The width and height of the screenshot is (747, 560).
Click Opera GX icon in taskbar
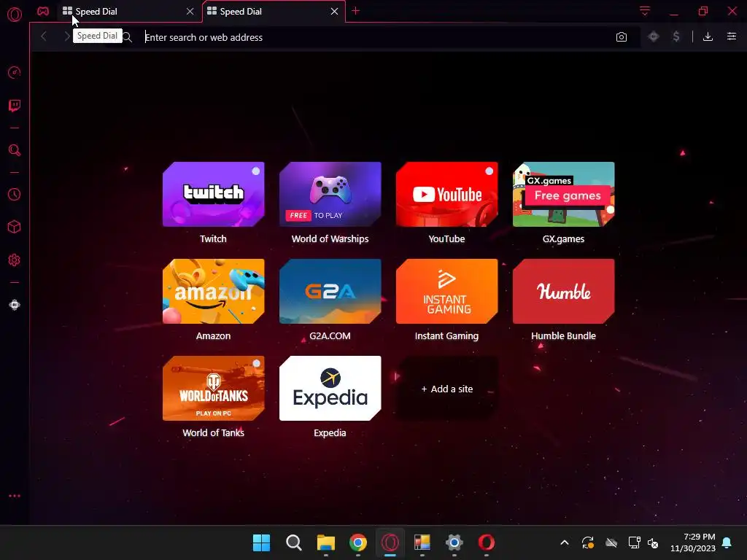390,542
